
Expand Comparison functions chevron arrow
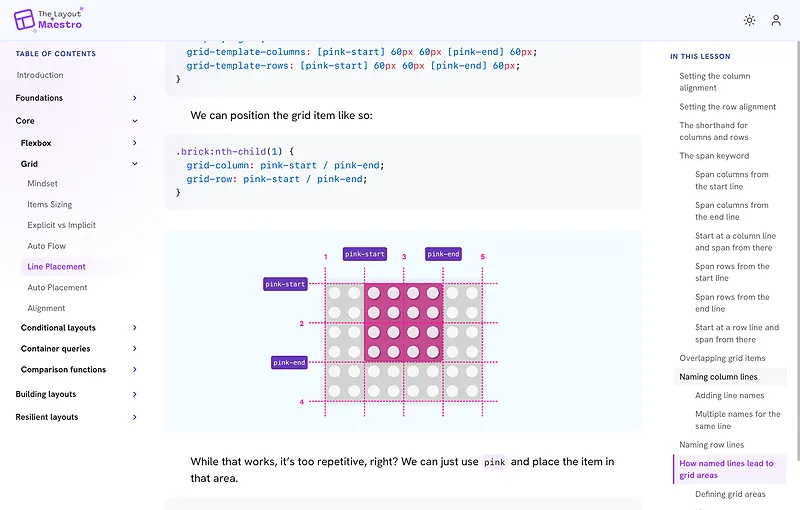click(135, 369)
